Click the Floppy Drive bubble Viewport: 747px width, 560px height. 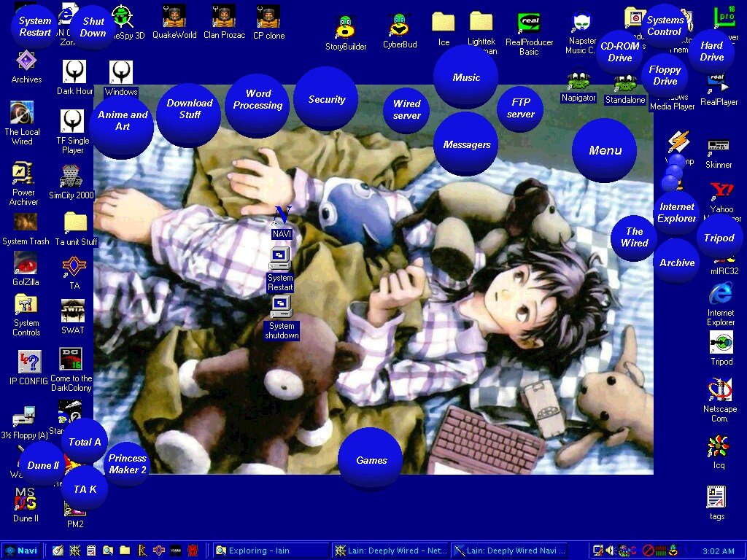tap(665, 76)
